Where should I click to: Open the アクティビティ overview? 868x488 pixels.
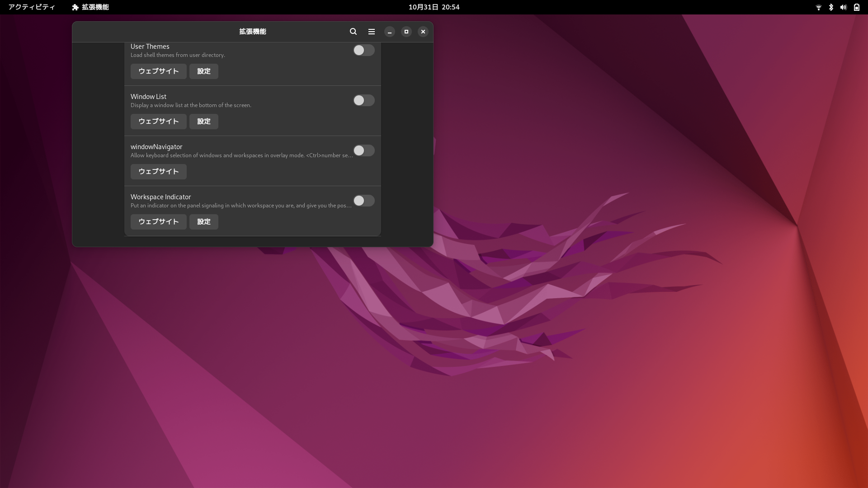(x=32, y=7)
